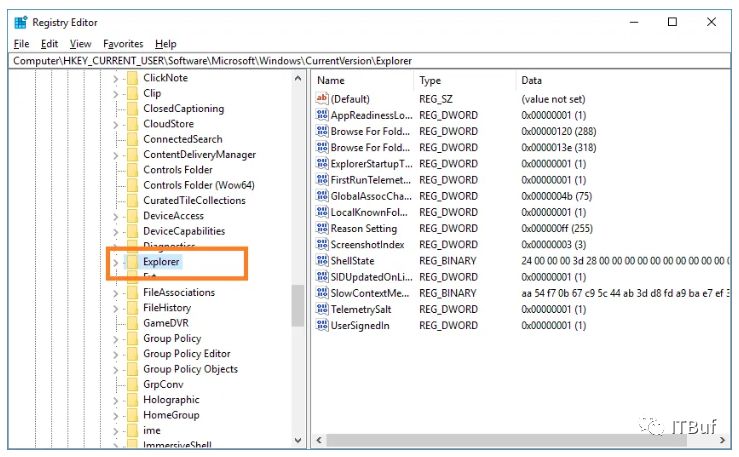Viewport: 739px width, 457px height.
Task: Select the 0x0000004b (75) data cell
Action: [x=557, y=196]
